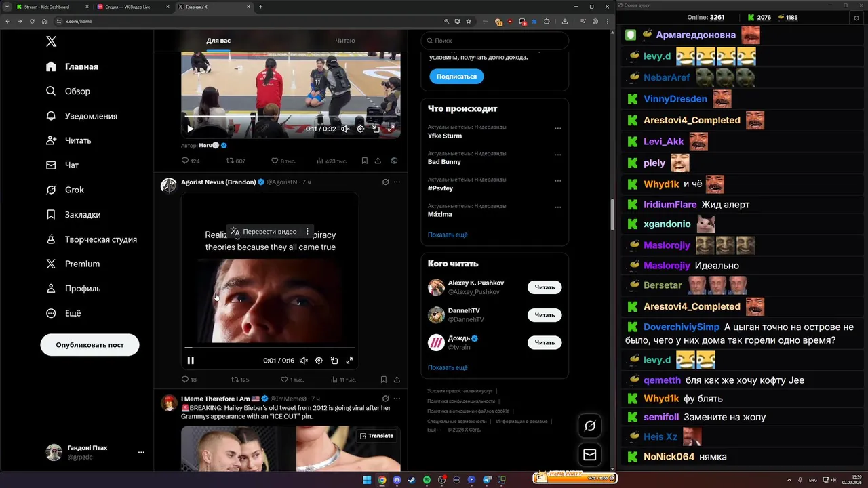
Task: Switch to Студия VK Видео Live tab
Action: pos(132,7)
